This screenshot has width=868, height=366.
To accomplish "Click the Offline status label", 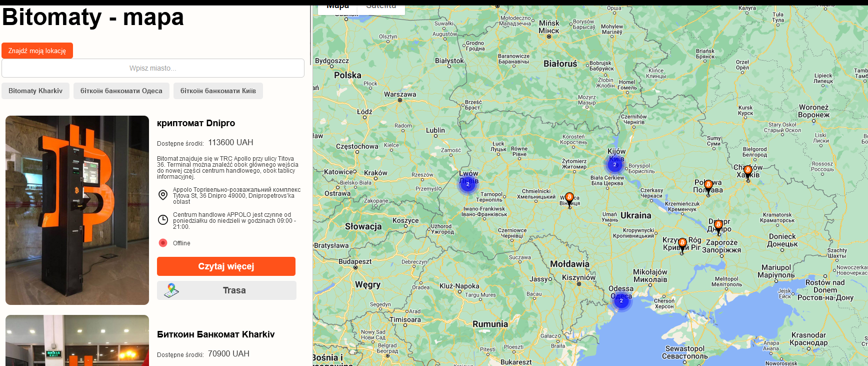I will click(181, 243).
